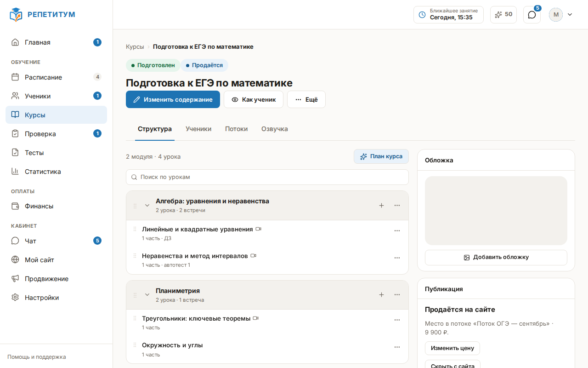This screenshot has height=368, width=588.
Task: Click the empty cover placeholder in Обложка
Action: tap(496, 211)
